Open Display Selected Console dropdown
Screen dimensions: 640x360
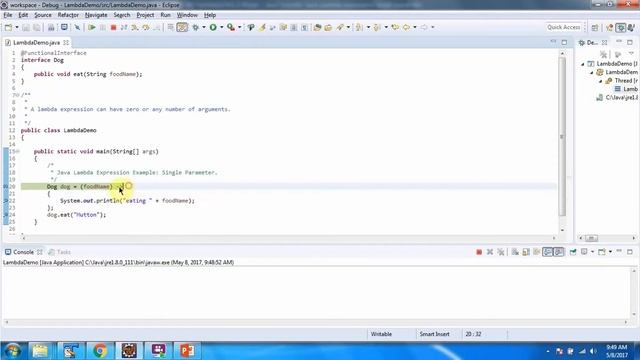click(592, 252)
